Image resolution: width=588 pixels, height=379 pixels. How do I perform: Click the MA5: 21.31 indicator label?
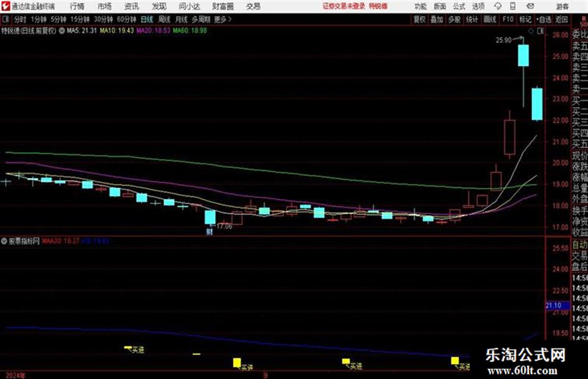tap(82, 30)
